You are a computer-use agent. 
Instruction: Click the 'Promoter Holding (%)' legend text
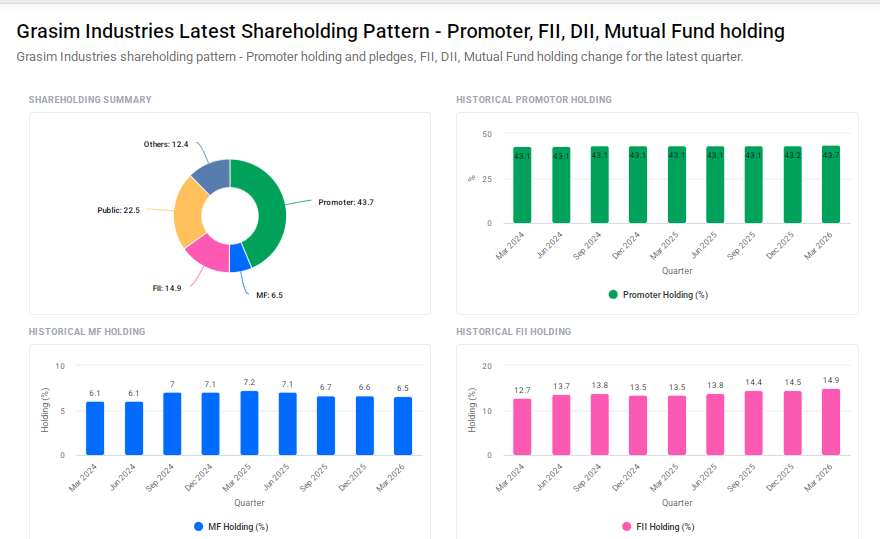[665, 295]
